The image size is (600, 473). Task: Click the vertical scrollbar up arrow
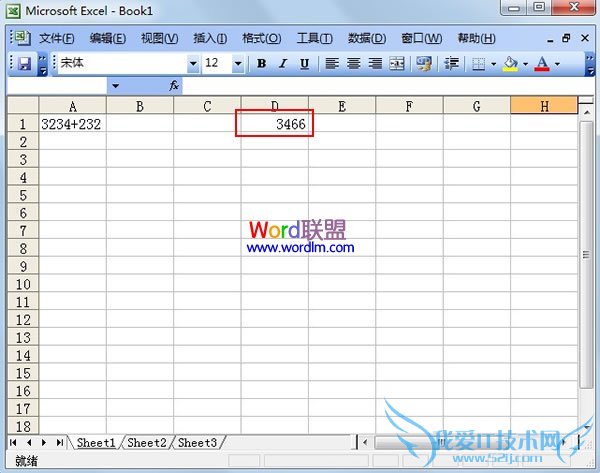[586, 113]
